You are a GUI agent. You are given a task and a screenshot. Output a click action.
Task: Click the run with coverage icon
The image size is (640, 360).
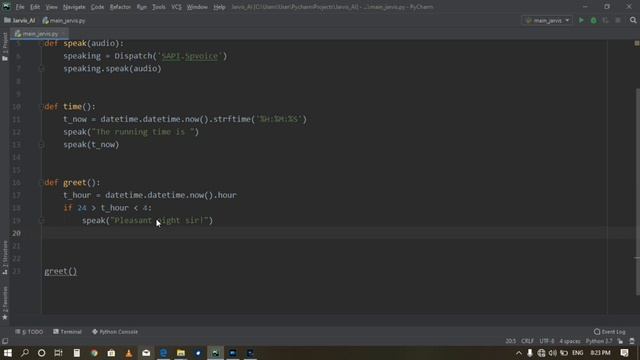pos(605,20)
